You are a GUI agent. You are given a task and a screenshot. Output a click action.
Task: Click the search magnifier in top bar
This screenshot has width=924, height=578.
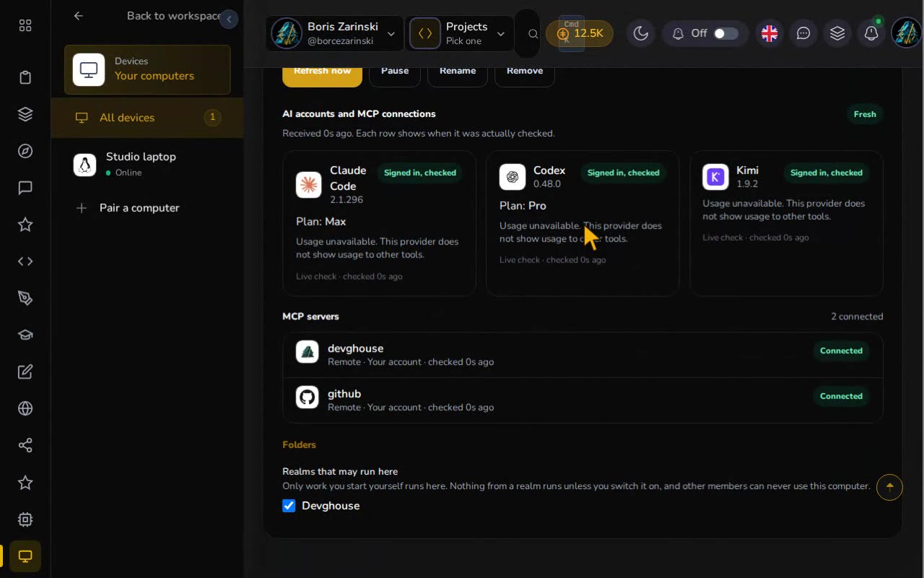tap(533, 34)
